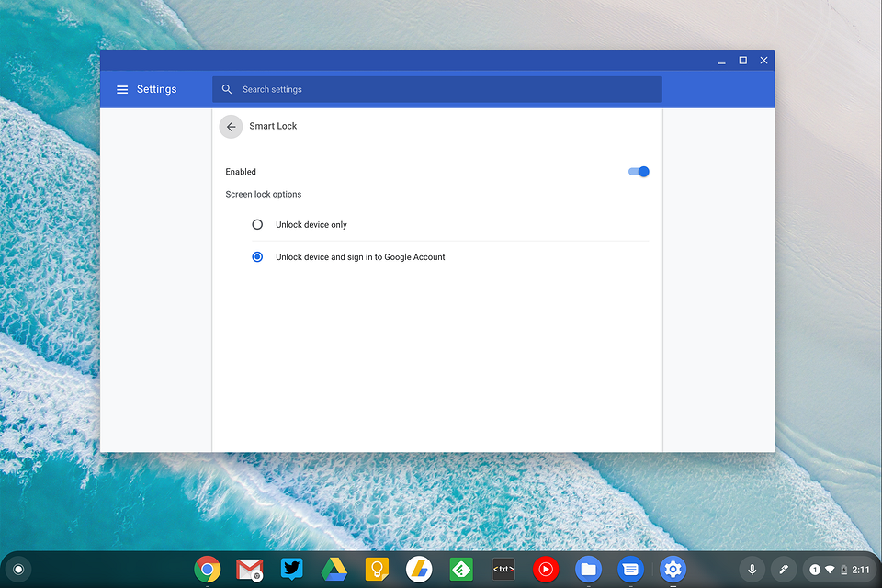Select the Unlock device only option

(x=256, y=224)
